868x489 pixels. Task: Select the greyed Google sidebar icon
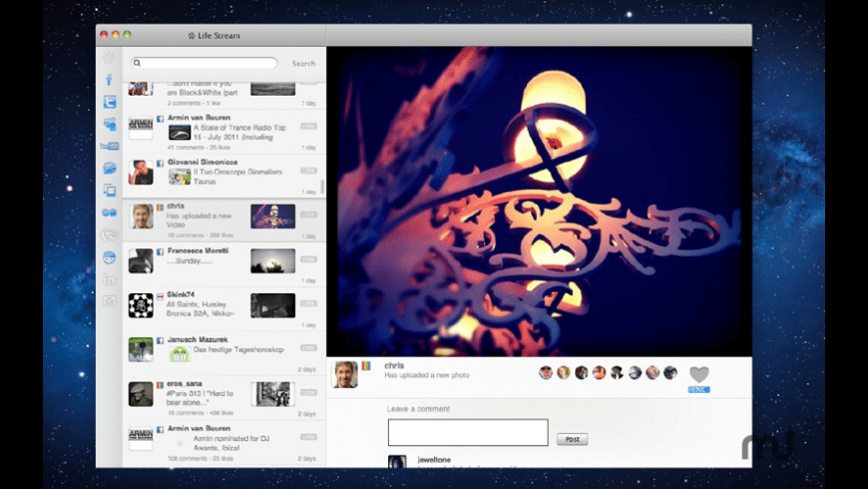tap(110, 235)
